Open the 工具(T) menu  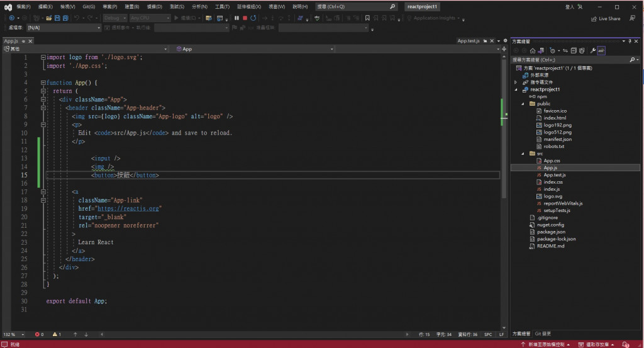tap(222, 6)
